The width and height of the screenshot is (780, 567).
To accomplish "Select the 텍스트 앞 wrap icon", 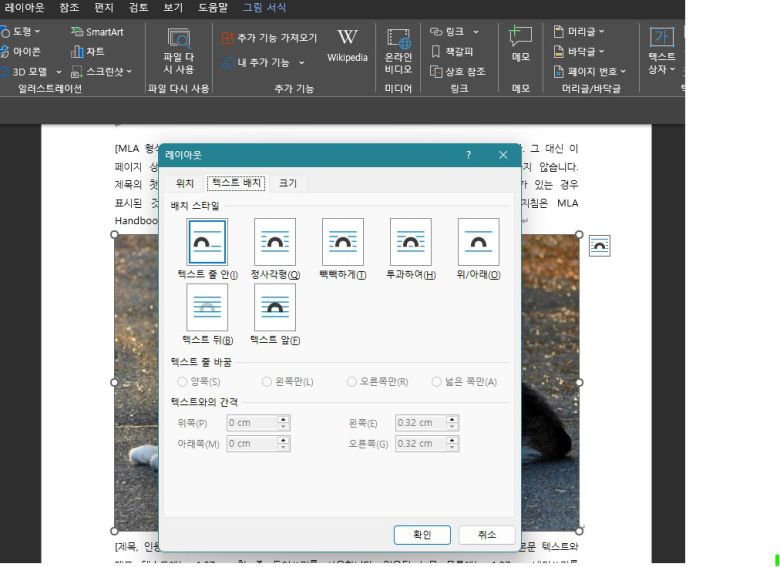I will (x=275, y=307).
